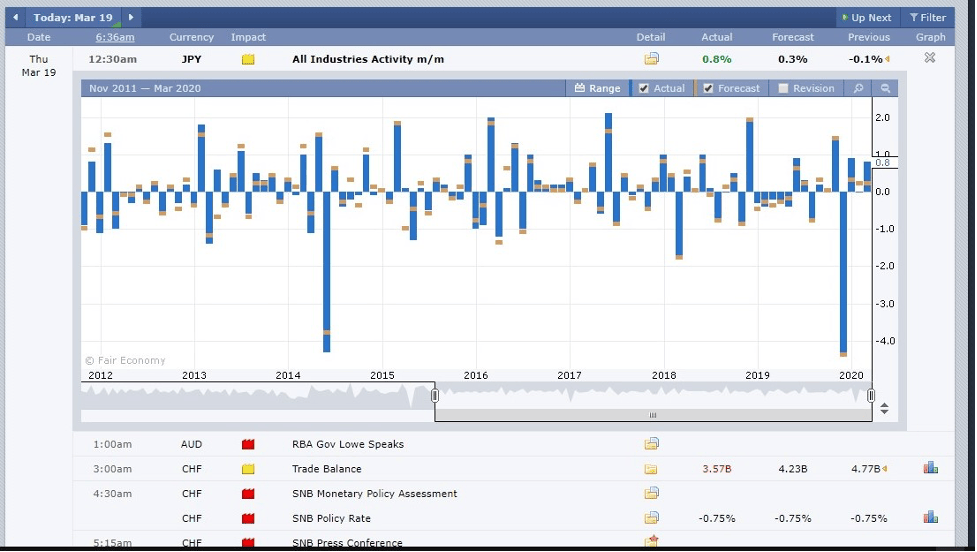This screenshot has width=977, height=552.
Task: Enable the Revision checkbox
Action: click(x=783, y=88)
